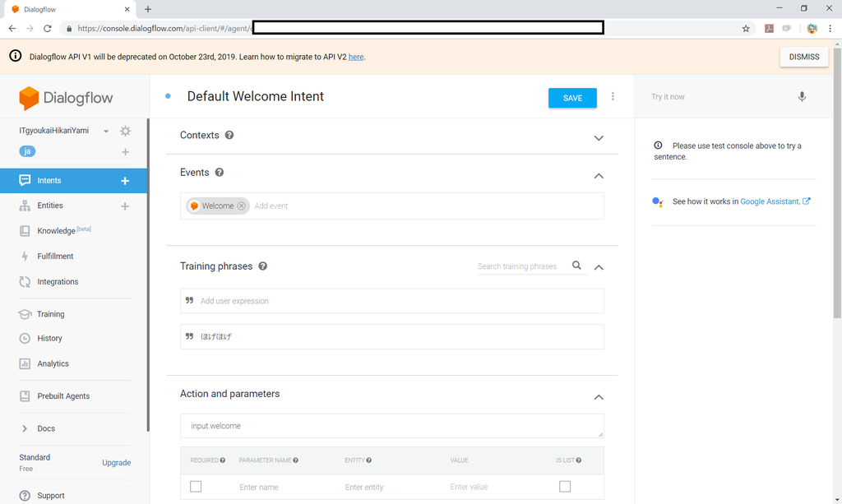Image resolution: width=842 pixels, height=504 pixels.
Task: Click the Add event field
Action: tap(271, 206)
